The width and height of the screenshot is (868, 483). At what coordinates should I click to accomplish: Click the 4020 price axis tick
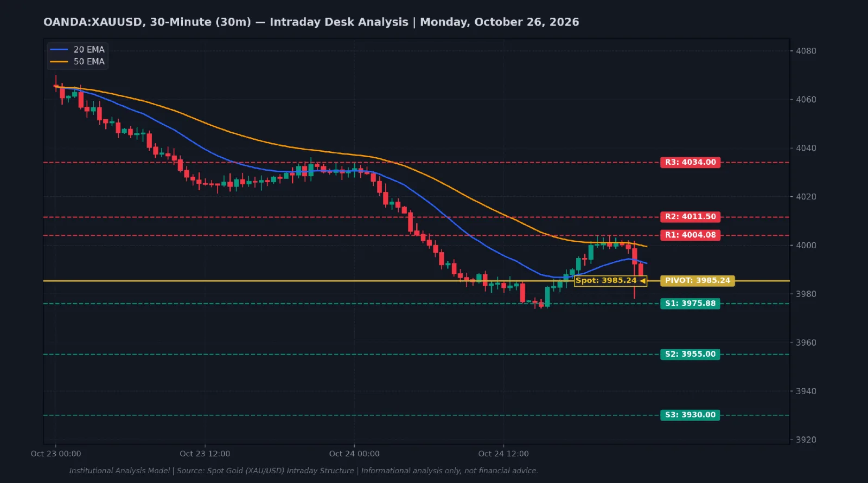(806, 197)
